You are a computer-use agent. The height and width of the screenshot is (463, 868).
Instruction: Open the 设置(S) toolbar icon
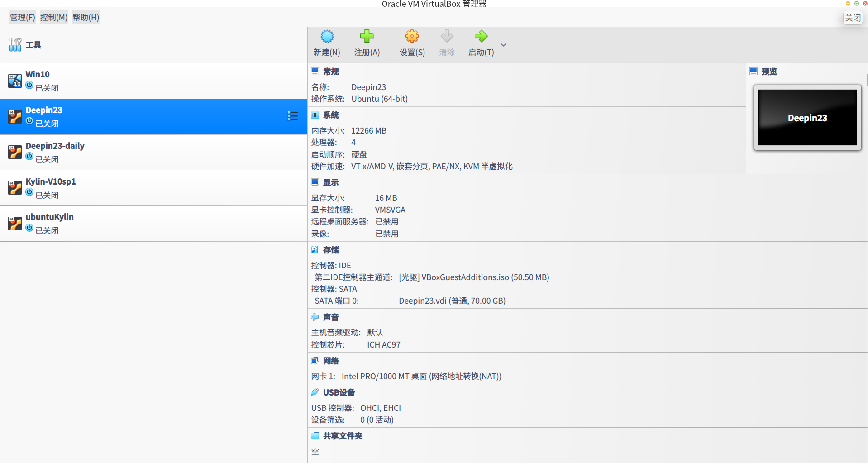411,36
